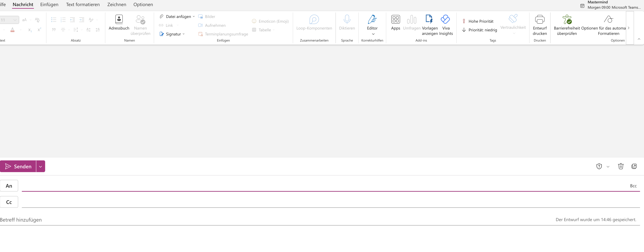The height and width of the screenshot is (252, 644).
Task: Discard draft with the trash icon
Action: tap(621, 166)
